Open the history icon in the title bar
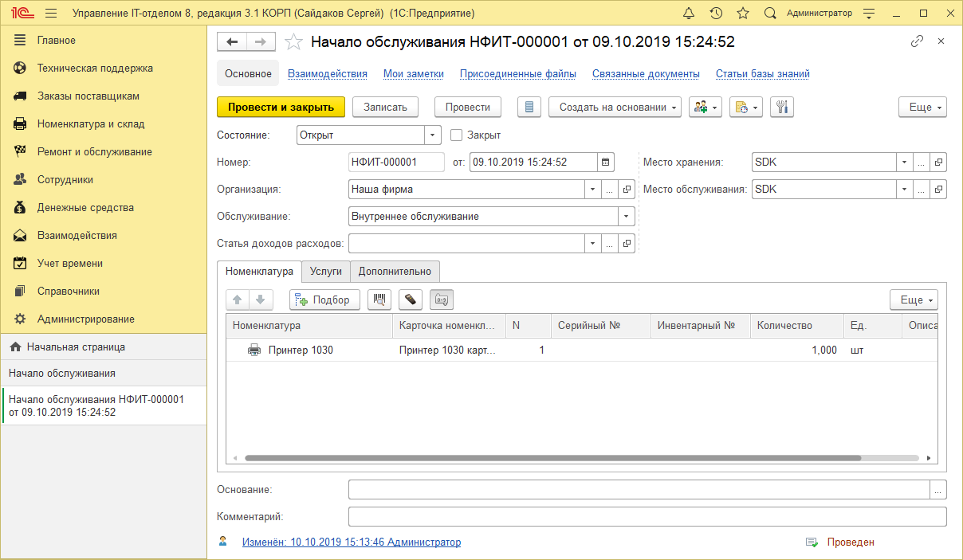 717,13
